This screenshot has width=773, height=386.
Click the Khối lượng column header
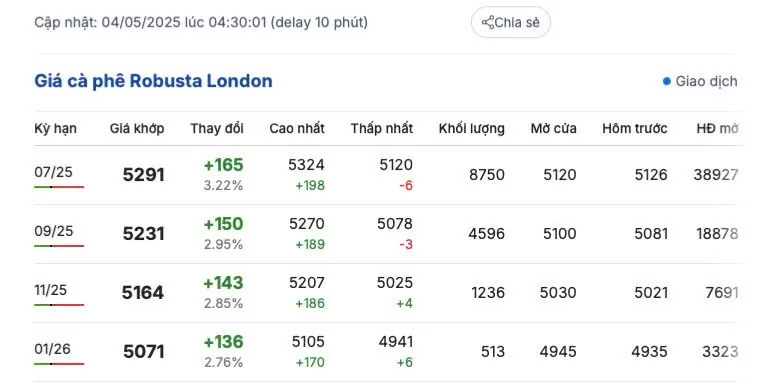[x=472, y=129]
